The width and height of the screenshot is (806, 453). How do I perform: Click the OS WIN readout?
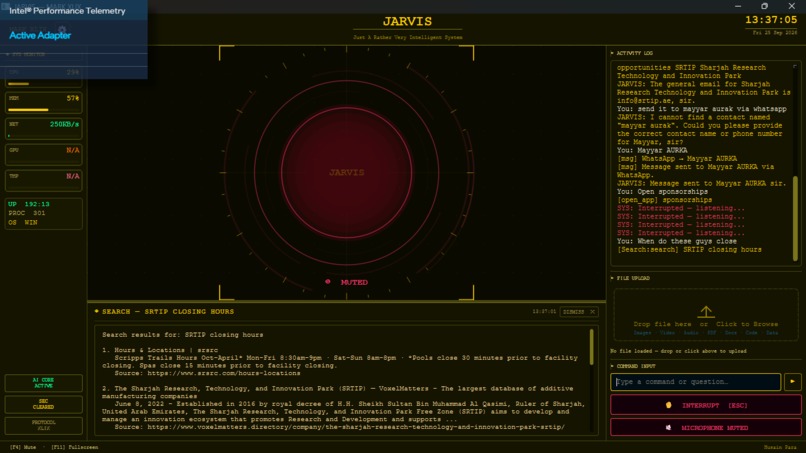(23, 223)
